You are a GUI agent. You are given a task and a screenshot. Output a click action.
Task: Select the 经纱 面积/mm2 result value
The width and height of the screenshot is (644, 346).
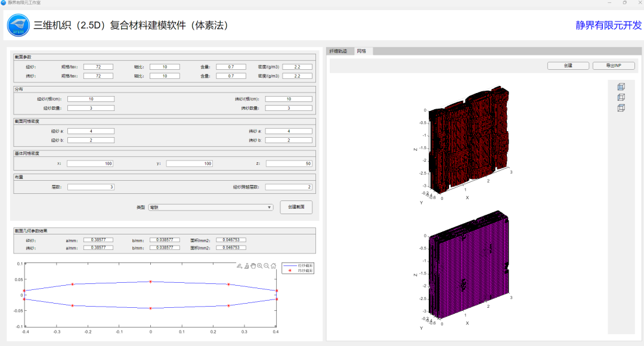(x=231, y=240)
